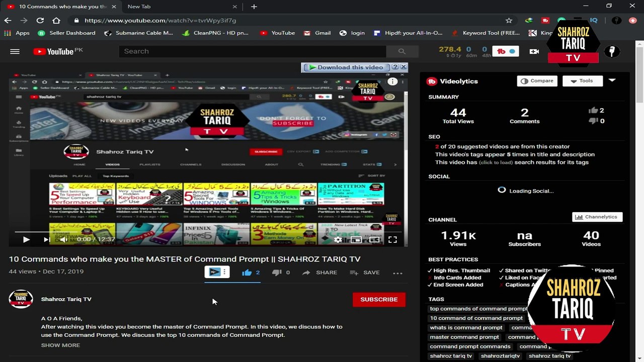Select the '10 Commands who make you' tab
The width and height of the screenshot is (644, 362).
tap(62, 7)
